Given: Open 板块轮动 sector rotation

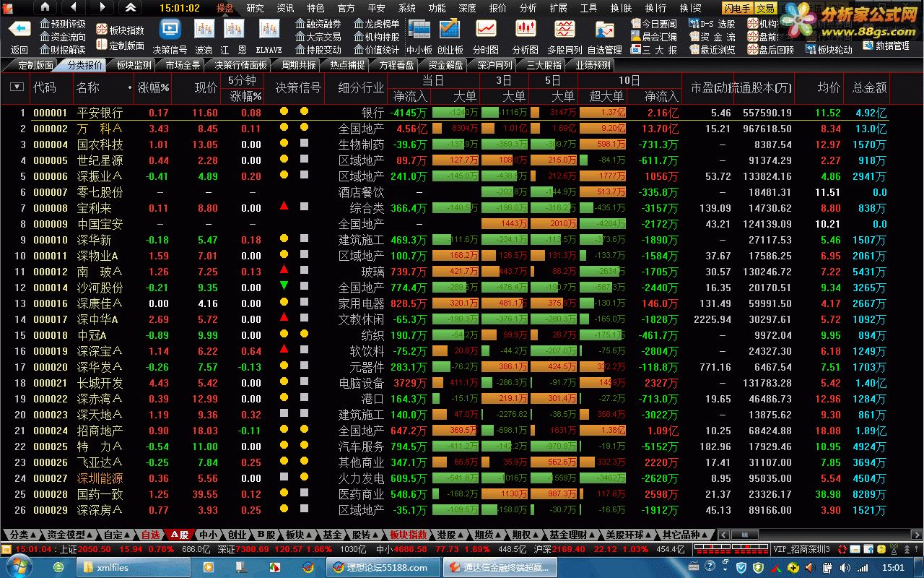Looking at the screenshot, I should click(x=829, y=50).
